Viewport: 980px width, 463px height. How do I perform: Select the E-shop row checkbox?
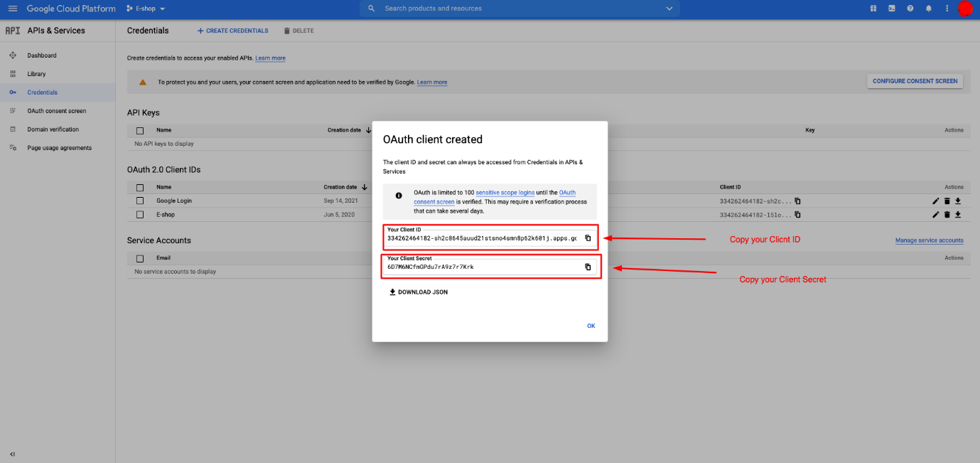(x=140, y=214)
